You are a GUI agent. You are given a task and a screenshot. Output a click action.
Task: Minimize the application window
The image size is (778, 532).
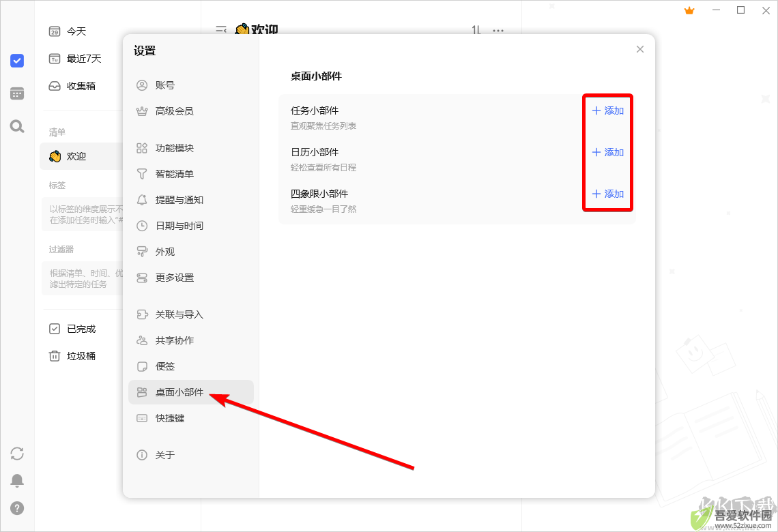click(x=716, y=10)
